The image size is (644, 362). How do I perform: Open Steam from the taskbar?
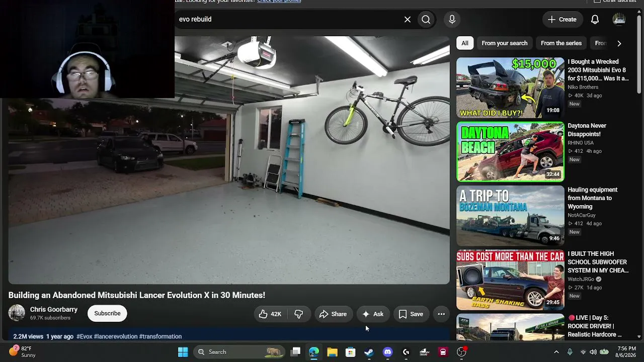[369, 352]
